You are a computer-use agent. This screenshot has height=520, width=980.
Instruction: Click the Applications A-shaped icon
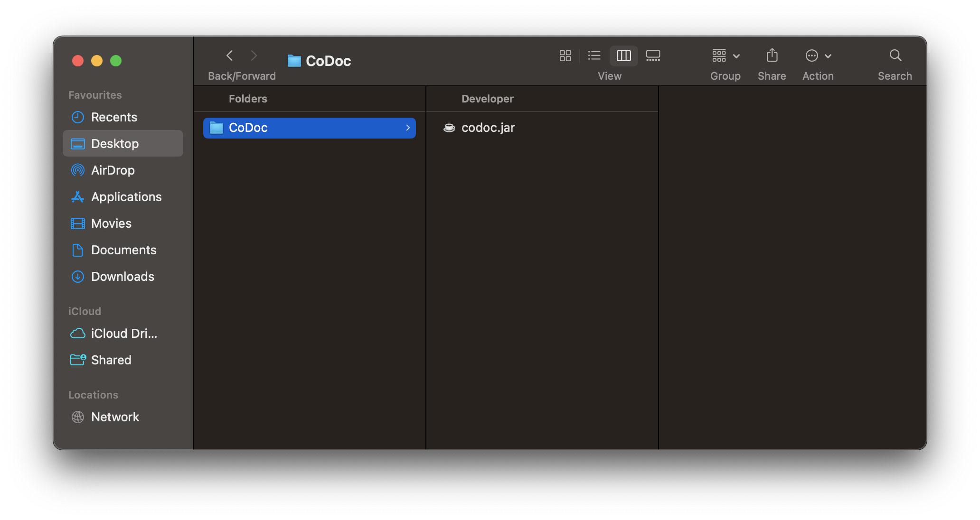pyautogui.click(x=78, y=197)
